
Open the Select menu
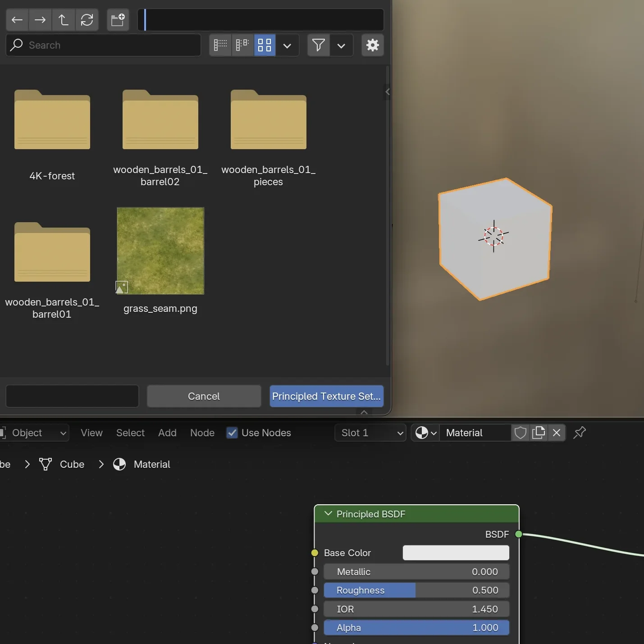[x=130, y=433]
